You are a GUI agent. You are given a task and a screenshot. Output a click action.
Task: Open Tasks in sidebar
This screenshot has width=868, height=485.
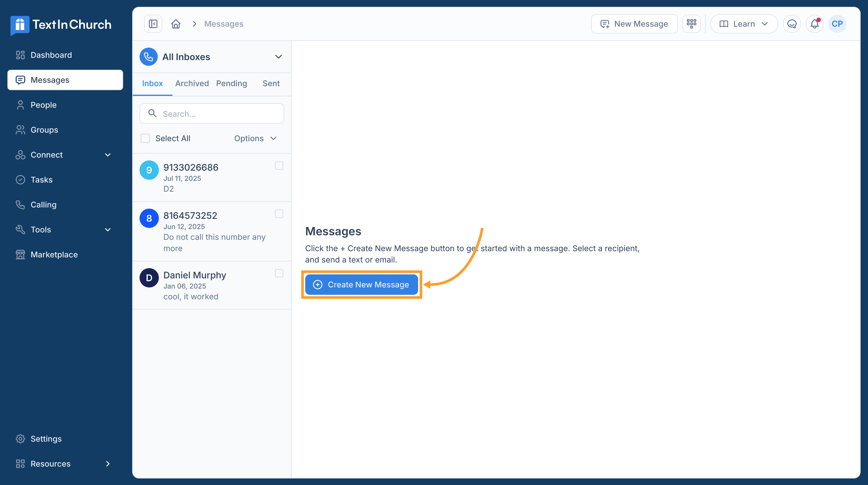pyautogui.click(x=65, y=179)
